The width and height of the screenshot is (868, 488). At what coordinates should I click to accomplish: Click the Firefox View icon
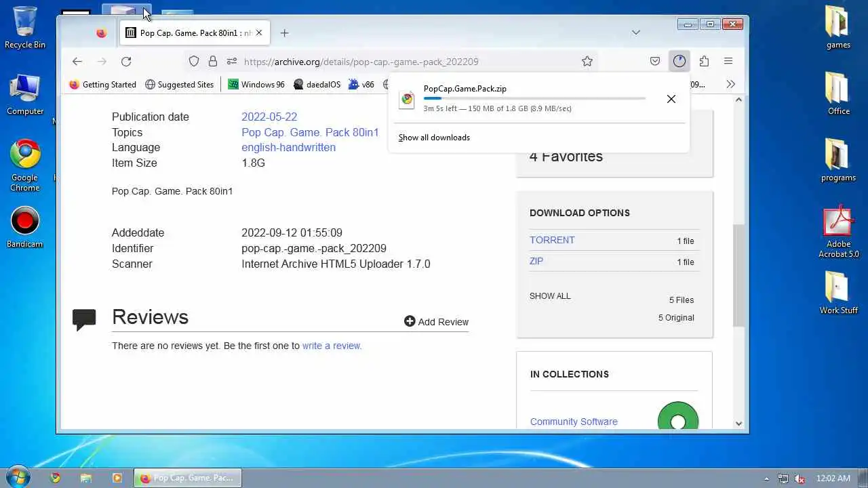pos(102,33)
